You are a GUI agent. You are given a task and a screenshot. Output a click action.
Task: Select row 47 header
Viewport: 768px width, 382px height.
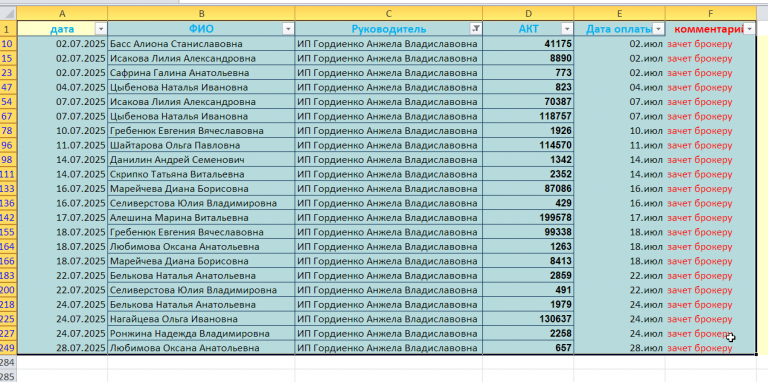click(x=8, y=88)
